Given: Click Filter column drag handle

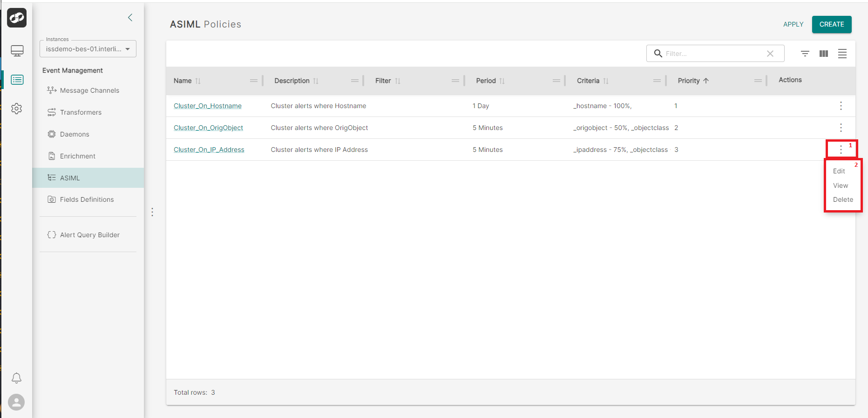Looking at the screenshot, I should pos(455,81).
